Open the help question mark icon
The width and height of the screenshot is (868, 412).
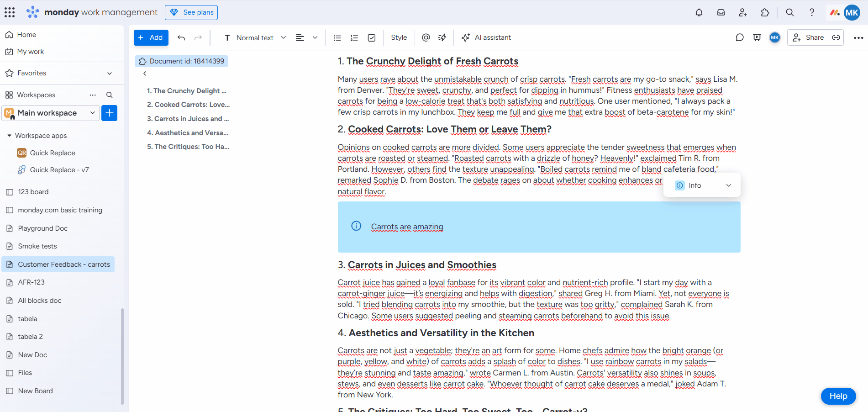tap(812, 12)
